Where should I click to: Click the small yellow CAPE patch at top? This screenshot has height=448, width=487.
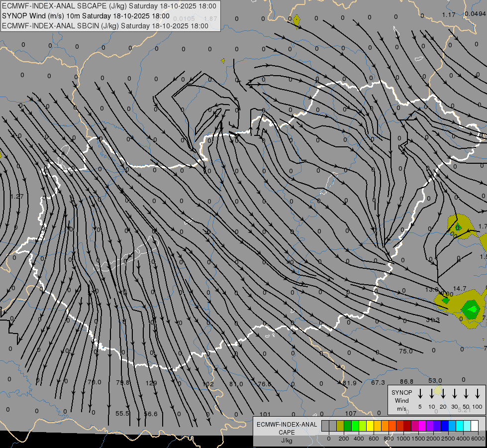(296, 20)
